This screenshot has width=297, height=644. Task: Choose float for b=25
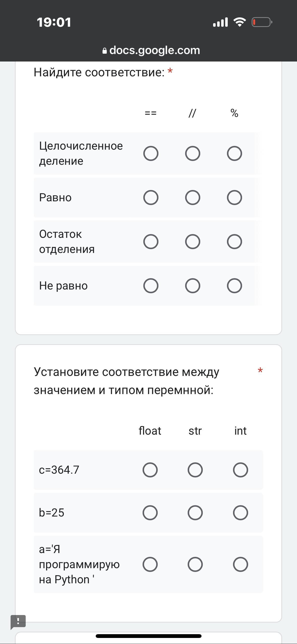[150, 513]
